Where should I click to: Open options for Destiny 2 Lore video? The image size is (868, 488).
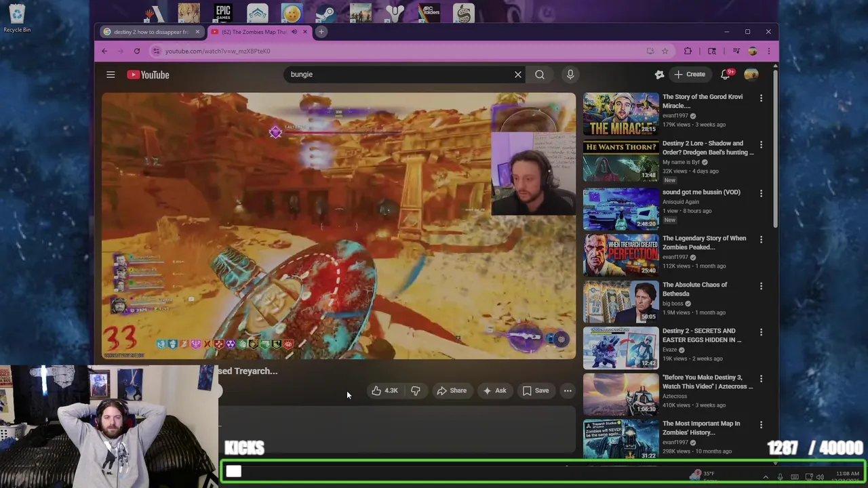pyautogui.click(x=761, y=145)
